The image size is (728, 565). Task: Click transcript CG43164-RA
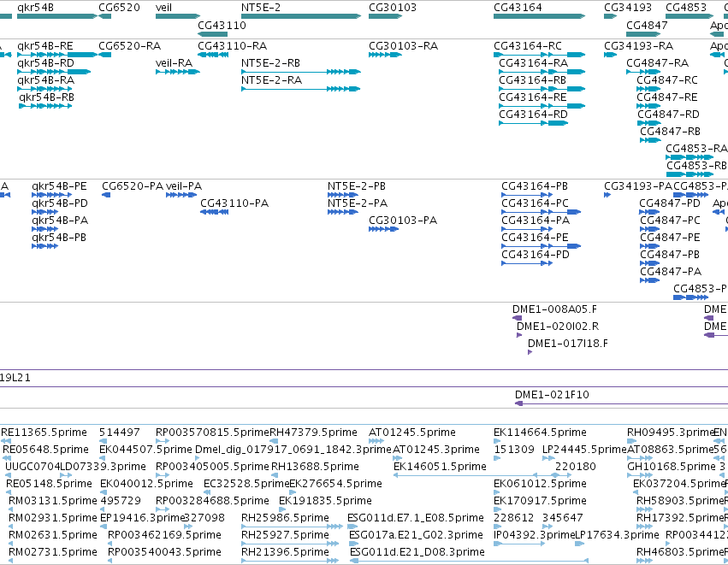coord(542,72)
